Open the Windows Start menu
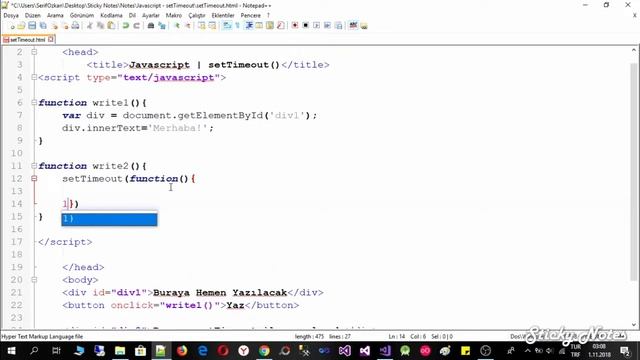The height and width of the screenshot is (360, 640). tap(11, 351)
